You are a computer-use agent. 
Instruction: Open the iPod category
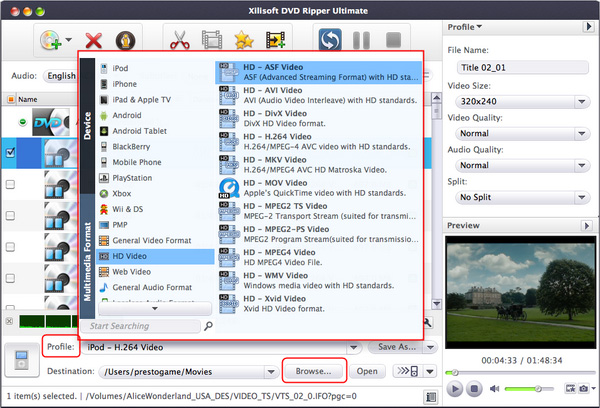pos(155,69)
